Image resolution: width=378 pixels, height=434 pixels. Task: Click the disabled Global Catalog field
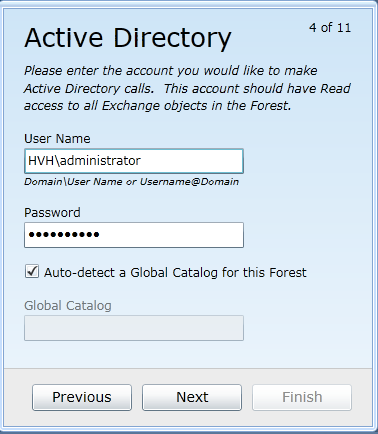(x=134, y=328)
